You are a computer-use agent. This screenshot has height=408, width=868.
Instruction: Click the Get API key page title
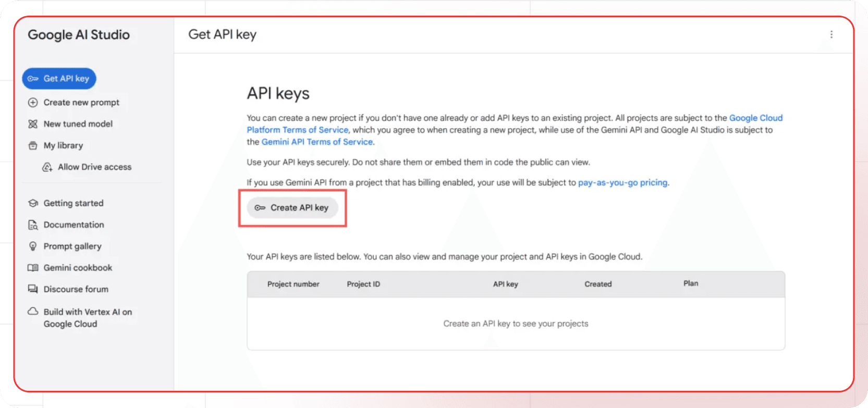click(223, 35)
